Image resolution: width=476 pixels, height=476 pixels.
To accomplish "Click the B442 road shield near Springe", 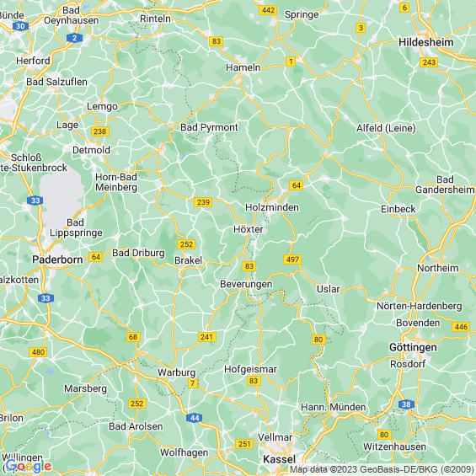I will click(x=268, y=10).
